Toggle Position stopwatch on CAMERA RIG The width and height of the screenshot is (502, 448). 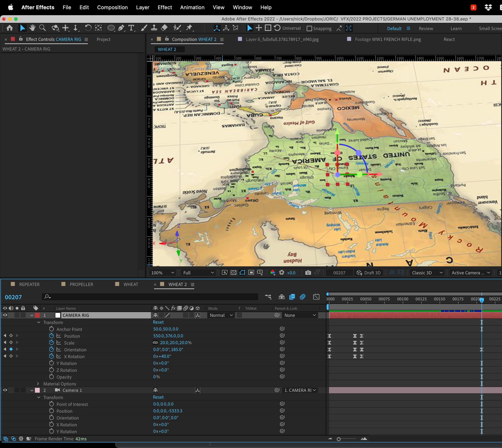click(52, 336)
